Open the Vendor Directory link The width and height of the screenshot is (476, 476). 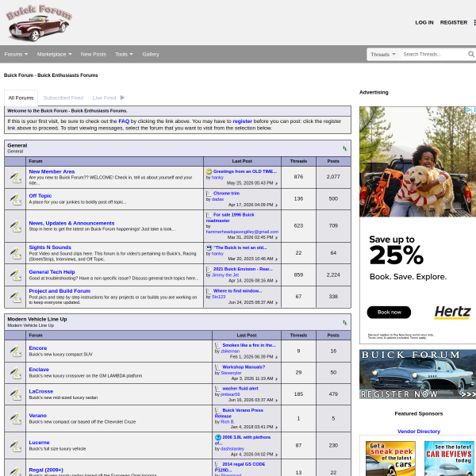pyautogui.click(x=419, y=432)
